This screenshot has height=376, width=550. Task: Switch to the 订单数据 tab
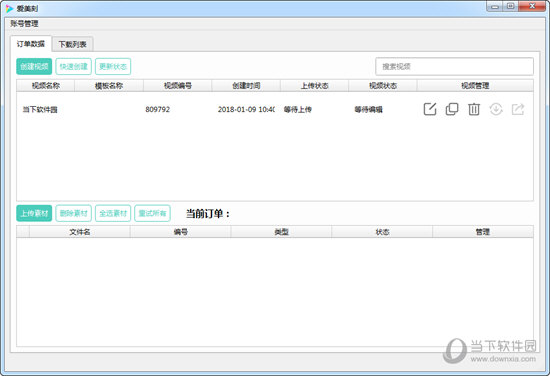point(31,44)
